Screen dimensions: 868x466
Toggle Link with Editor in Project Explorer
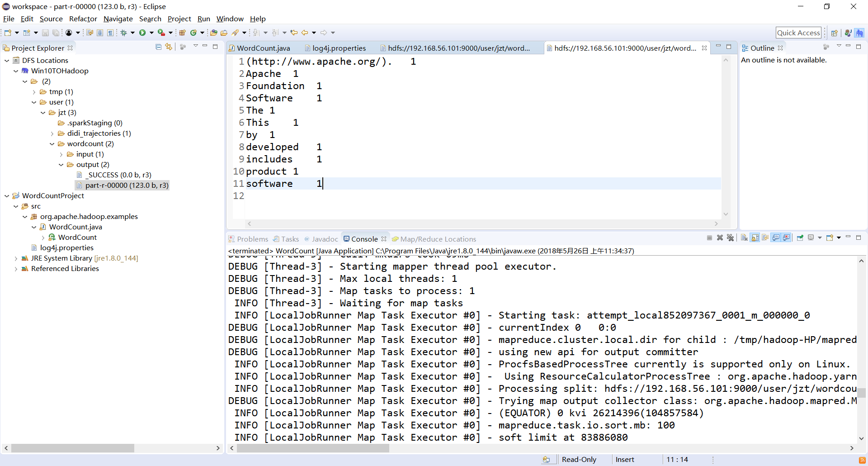point(169,47)
